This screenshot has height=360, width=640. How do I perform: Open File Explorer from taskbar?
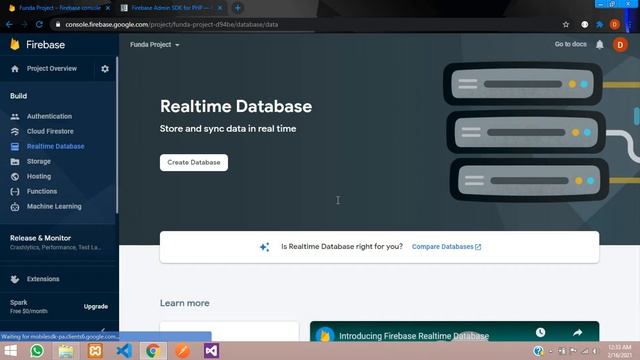click(x=66, y=351)
